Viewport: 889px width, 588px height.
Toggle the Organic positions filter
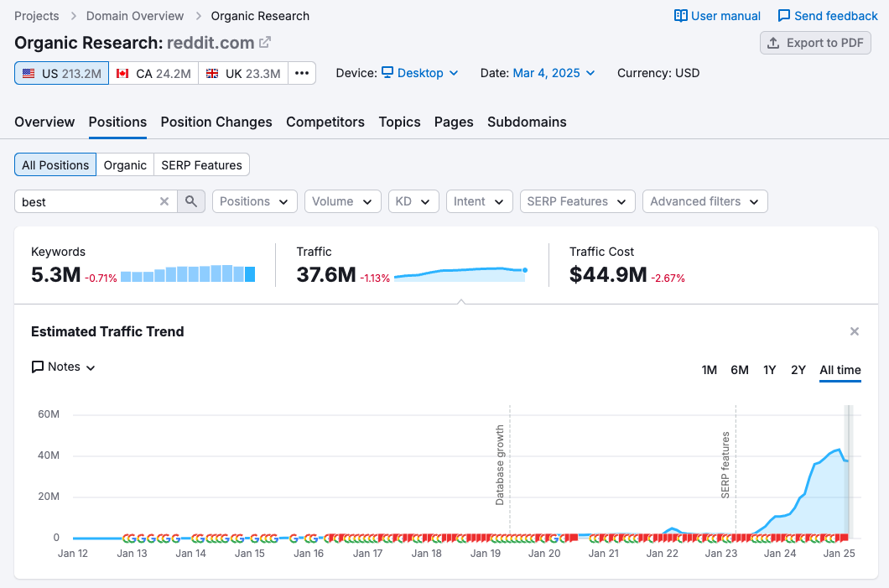[125, 165]
